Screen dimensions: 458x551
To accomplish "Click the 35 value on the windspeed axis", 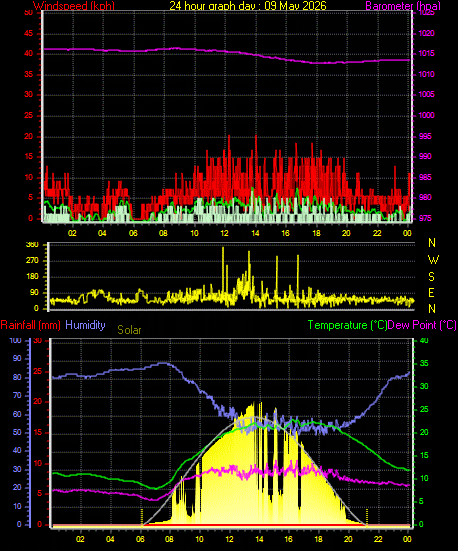I will (x=28, y=74).
